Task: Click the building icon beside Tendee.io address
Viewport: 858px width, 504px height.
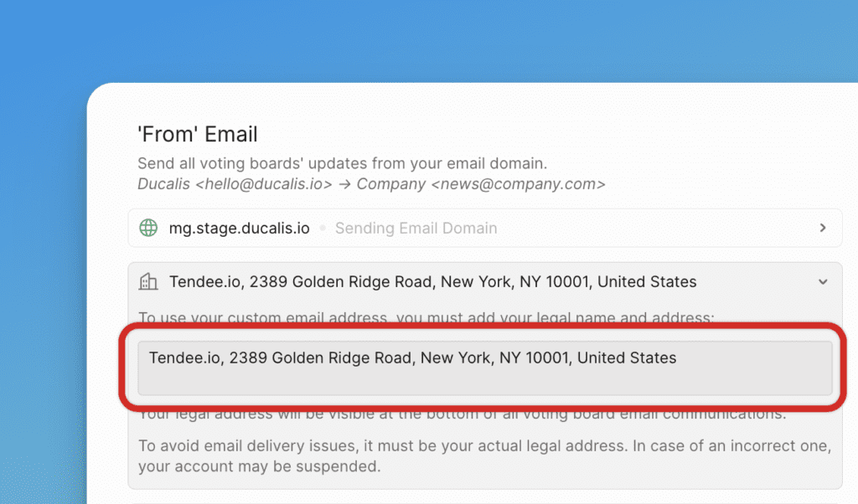Action: point(148,282)
